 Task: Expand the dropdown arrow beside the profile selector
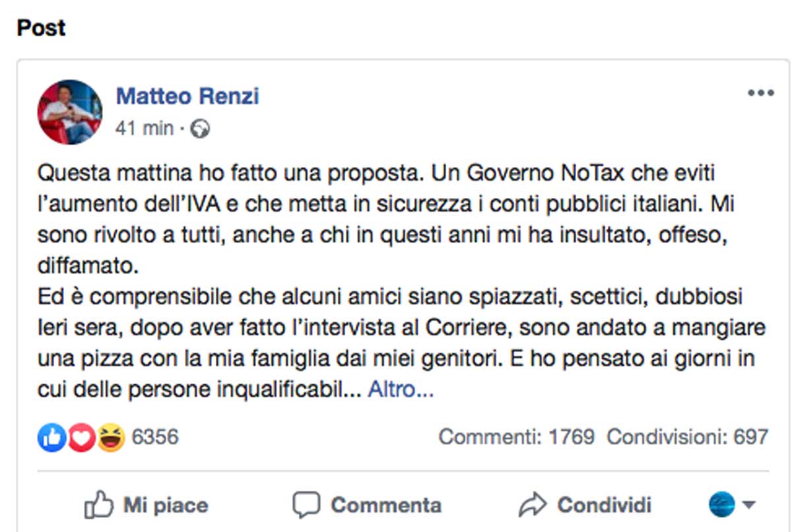(748, 506)
